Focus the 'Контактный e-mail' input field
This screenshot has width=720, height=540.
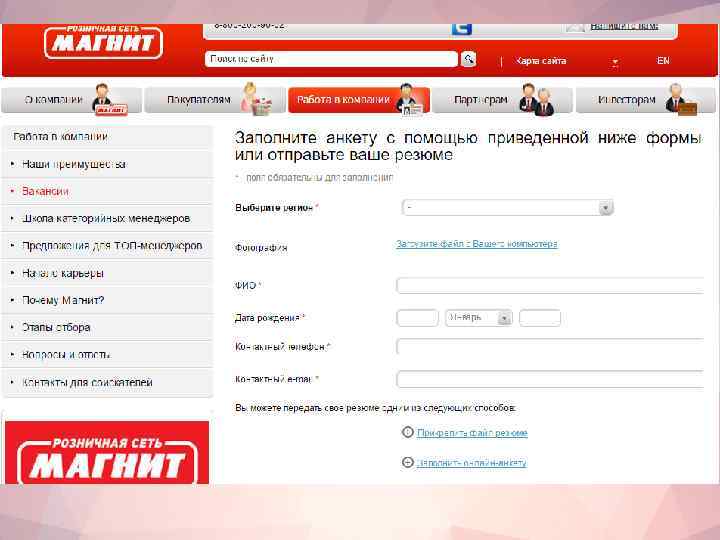(550, 379)
